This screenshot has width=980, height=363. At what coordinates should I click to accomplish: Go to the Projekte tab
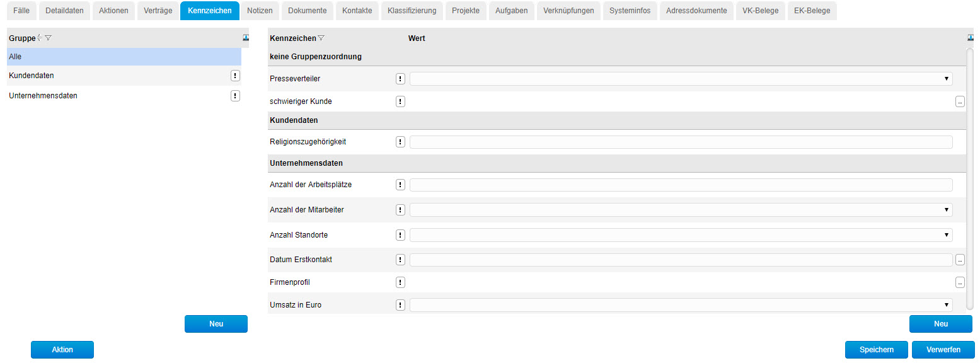click(x=466, y=11)
